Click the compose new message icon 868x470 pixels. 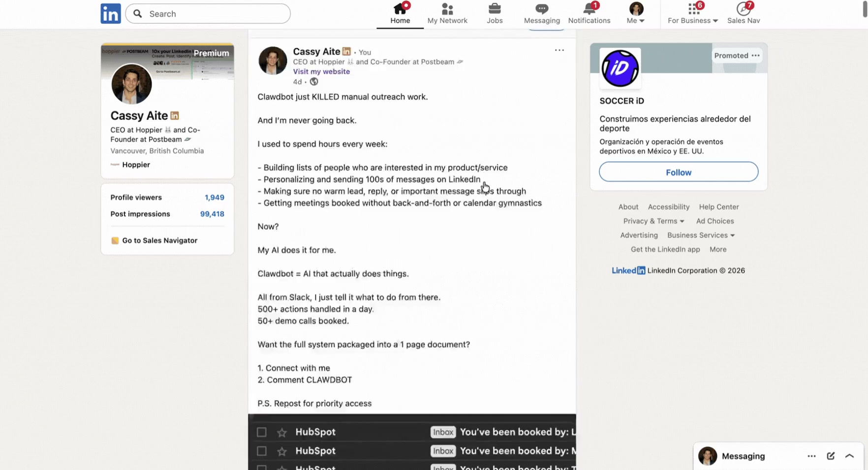(x=831, y=456)
